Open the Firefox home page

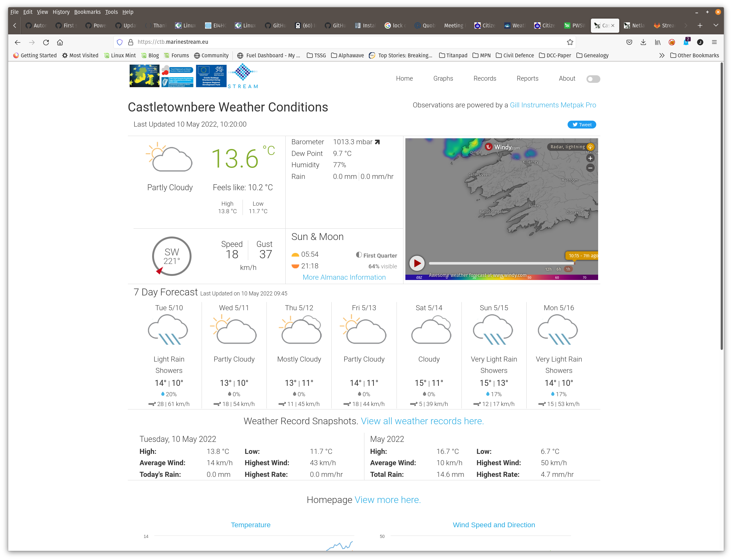[60, 42]
